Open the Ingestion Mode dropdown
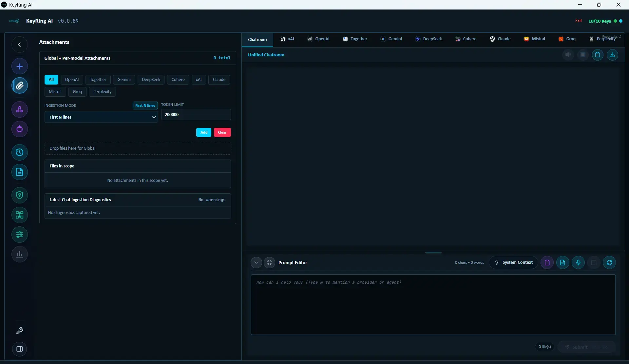Viewport: 629px width, 364px height. (101, 117)
